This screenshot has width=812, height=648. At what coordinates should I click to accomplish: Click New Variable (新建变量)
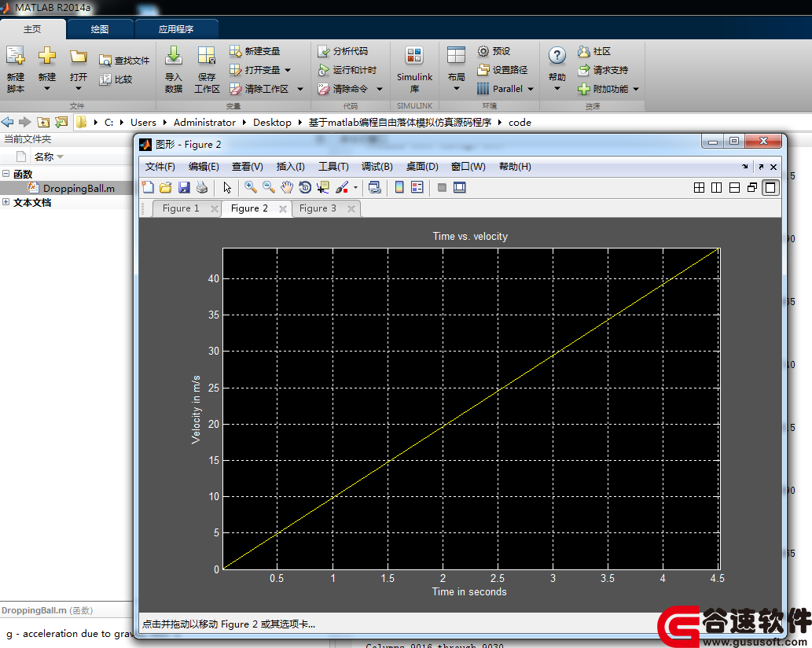(x=255, y=51)
